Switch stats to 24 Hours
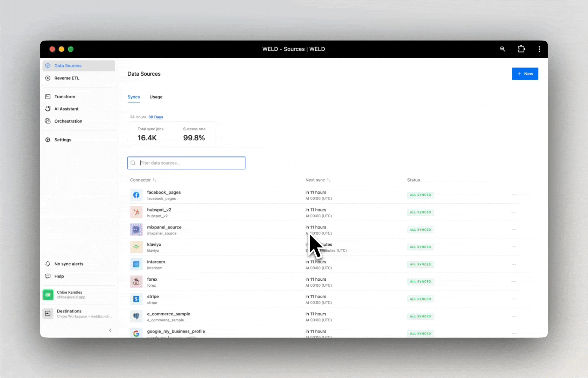This screenshot has height=378, width=588. (138, 117)
